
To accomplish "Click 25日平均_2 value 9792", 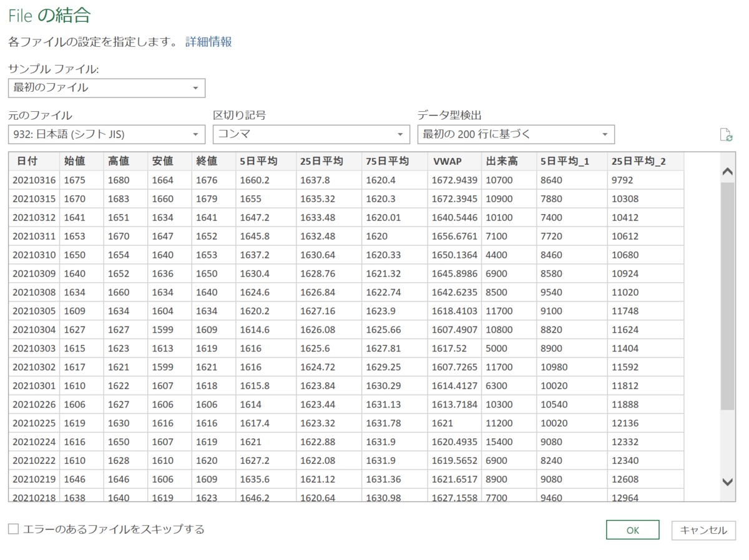I will (645, 180).
